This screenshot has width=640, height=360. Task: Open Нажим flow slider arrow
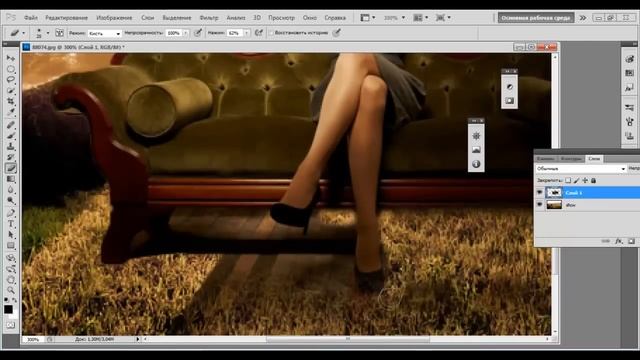pos(247,33)
